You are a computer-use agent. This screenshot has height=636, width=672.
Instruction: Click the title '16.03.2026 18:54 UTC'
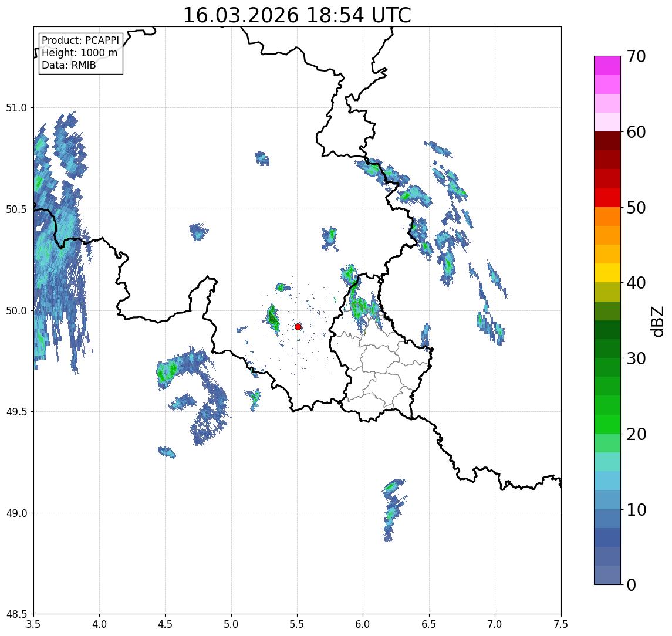point(297,15)
